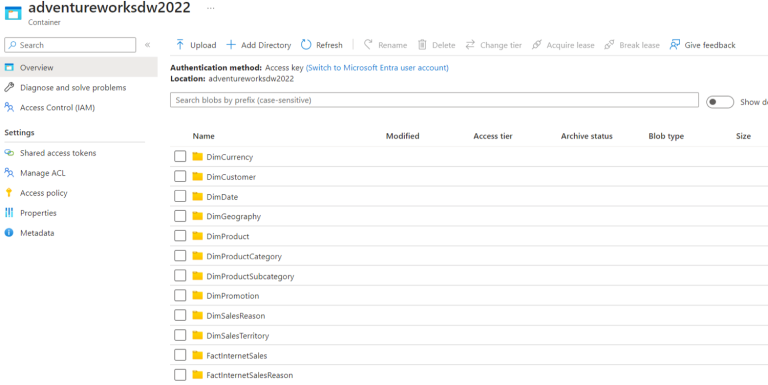Open the FactInternetSalesReason folder name

[x=250, y=375]
